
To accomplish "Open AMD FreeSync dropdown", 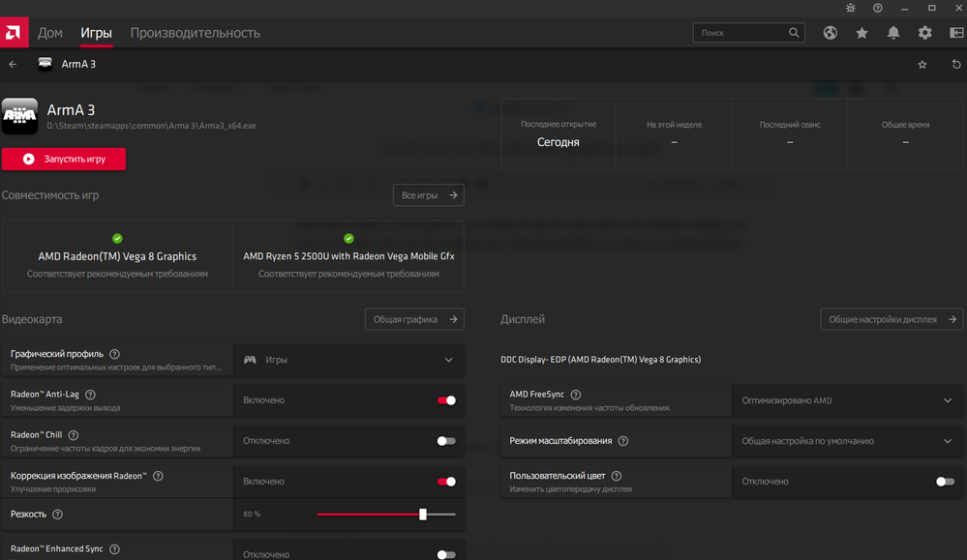I will pos(847,400).
